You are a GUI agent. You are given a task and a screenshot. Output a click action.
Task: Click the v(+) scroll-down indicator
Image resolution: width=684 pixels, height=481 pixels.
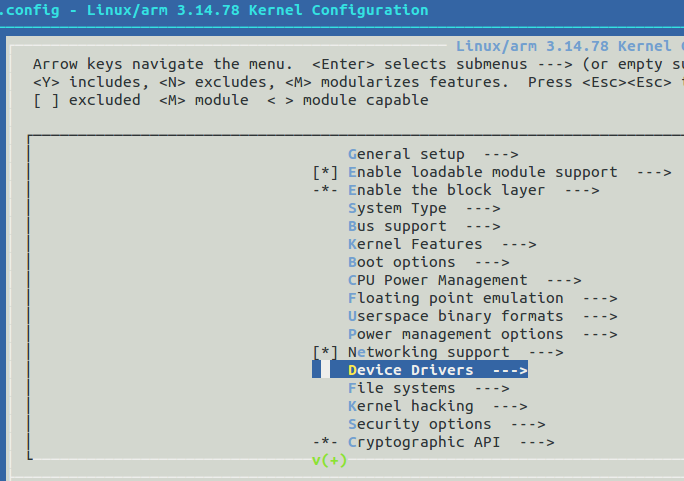[x=328, y=460]
